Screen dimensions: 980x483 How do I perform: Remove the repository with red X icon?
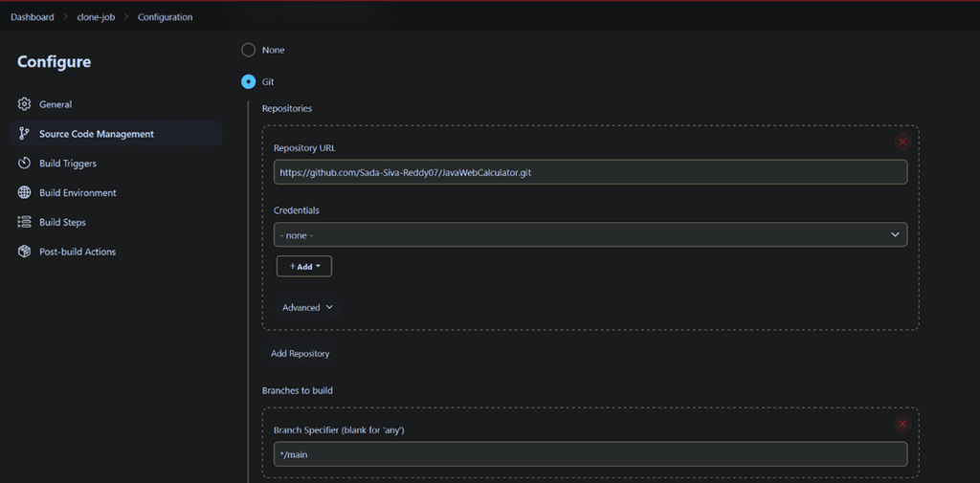[x=902, y=142]
